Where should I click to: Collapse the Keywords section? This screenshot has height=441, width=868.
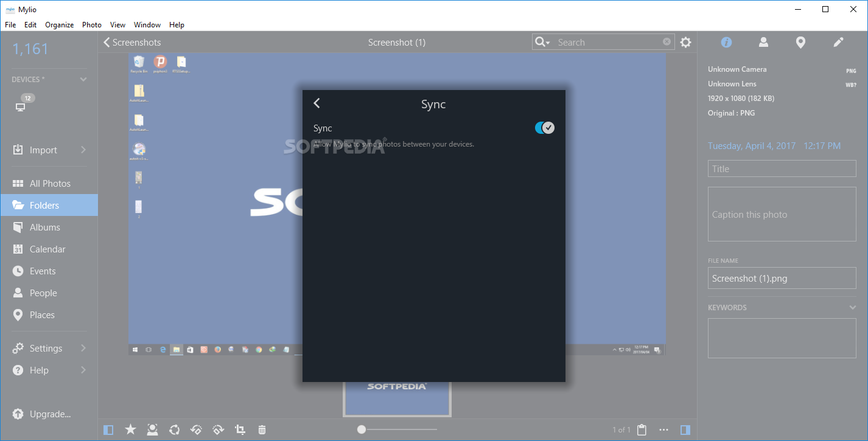coord(853,308)
